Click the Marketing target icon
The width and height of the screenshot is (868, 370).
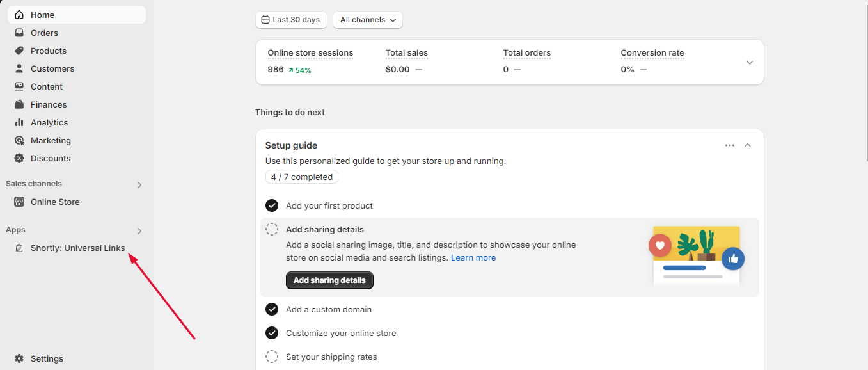pyautogui.click(x=19, y=140)
